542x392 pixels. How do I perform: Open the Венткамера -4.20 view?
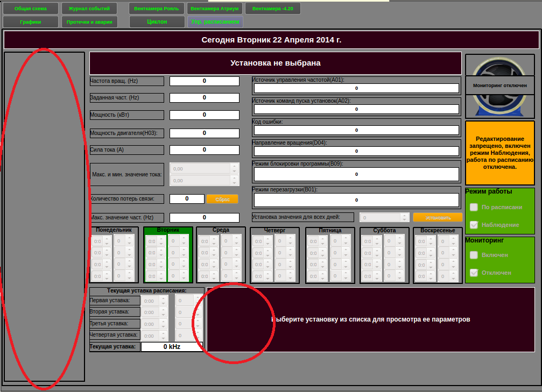click(x=272, y=9)
